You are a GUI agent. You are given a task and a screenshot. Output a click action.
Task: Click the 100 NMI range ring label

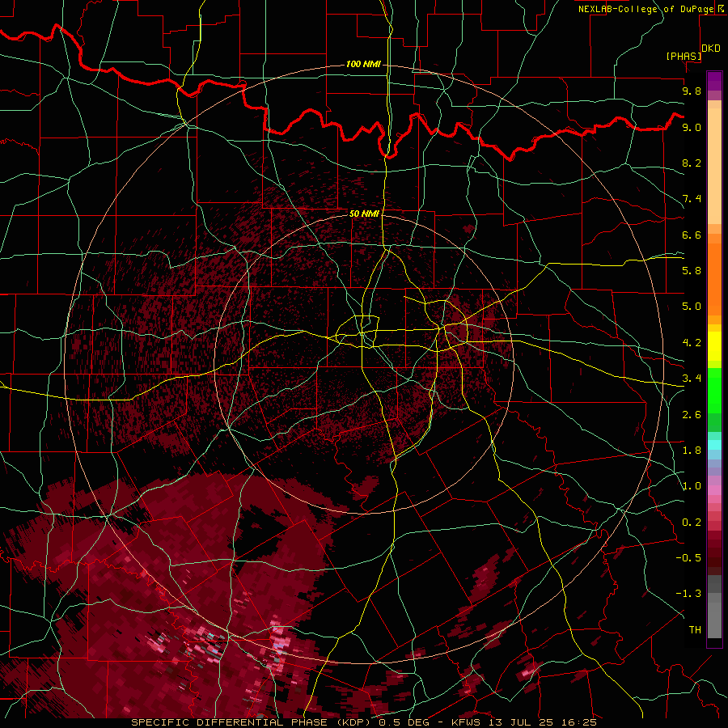tap(363, 64)
